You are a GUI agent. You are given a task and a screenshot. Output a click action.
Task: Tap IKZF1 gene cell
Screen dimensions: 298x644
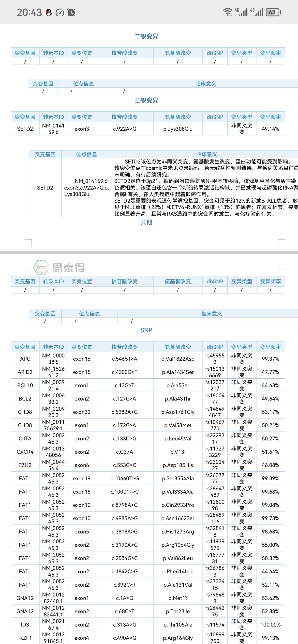(25, 638)
